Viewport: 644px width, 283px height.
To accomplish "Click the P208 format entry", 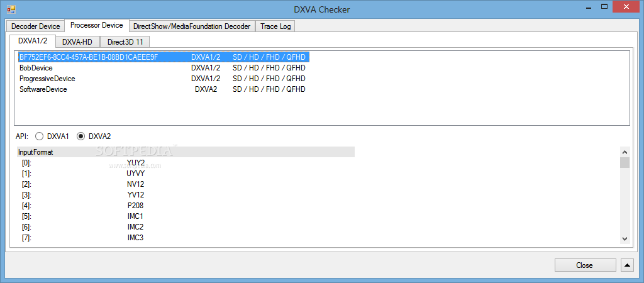I will pyautogui.click(x=136, y=206).
